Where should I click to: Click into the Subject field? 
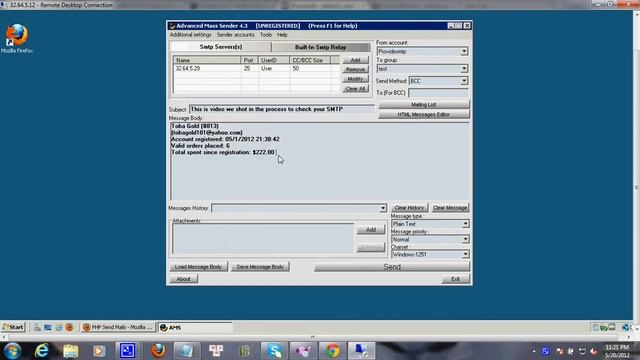tap(282, 109)
